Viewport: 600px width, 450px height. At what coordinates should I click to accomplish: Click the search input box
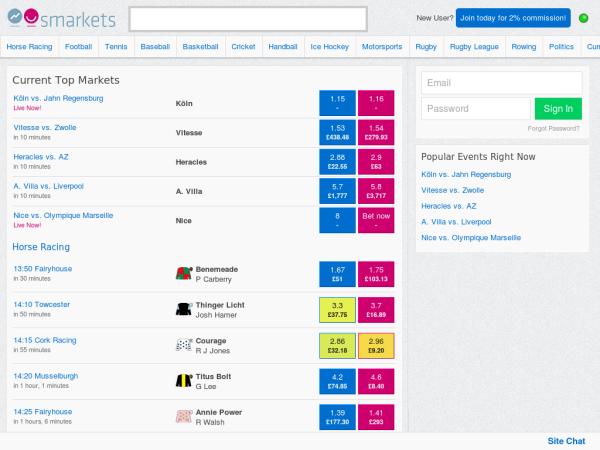click(248, 19)
